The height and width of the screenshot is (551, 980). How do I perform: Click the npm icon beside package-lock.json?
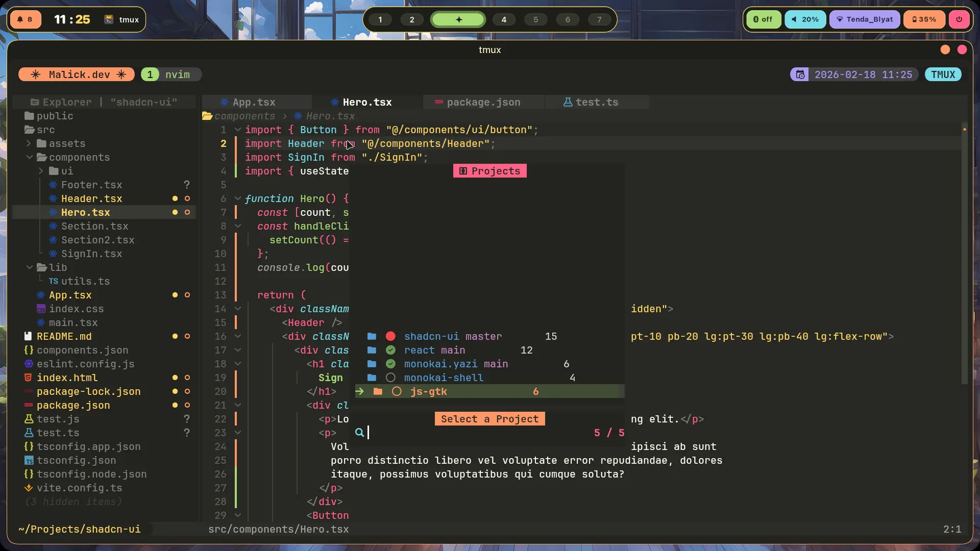tap(29, 391)
